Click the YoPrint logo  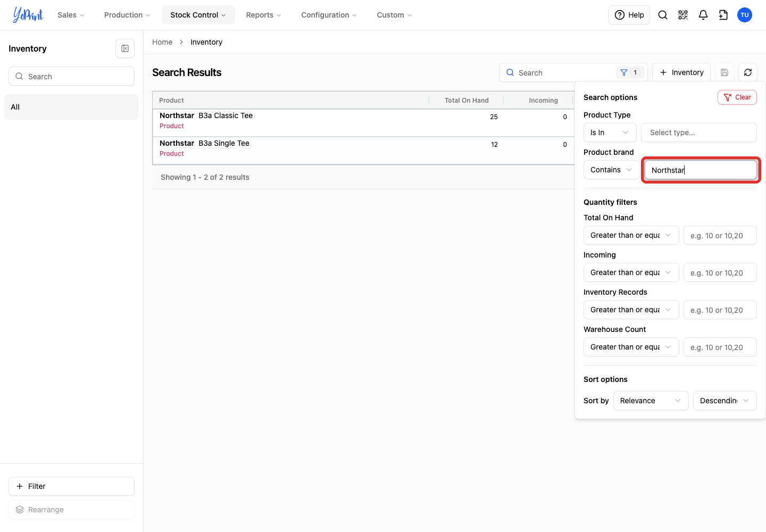[28, 15]
